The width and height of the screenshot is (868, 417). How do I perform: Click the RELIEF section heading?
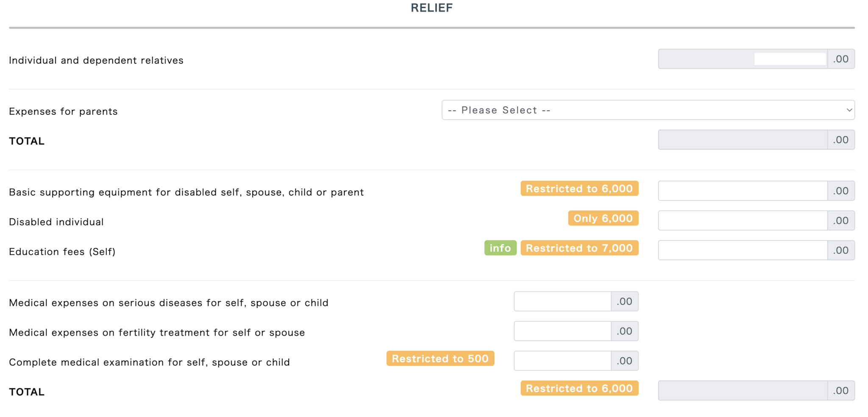[x=432, y=8]
